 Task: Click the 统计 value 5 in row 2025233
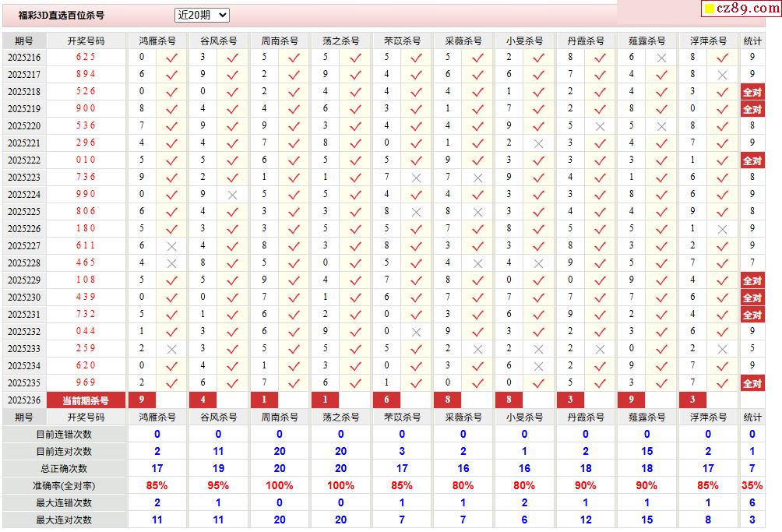click(752, 348)
